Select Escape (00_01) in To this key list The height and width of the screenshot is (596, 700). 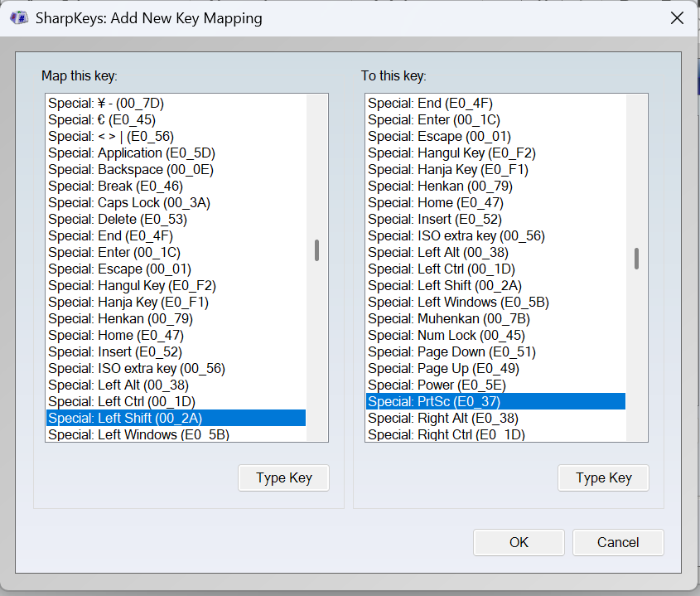pos(439,136)
